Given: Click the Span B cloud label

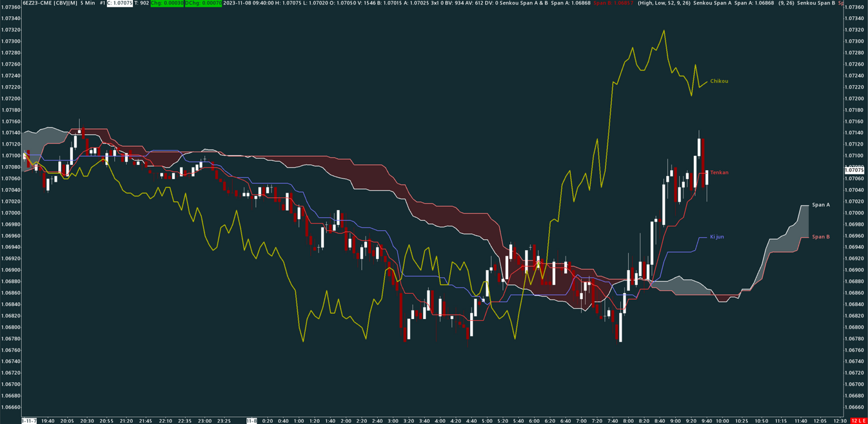Looking at the screenshot, I should tap(820, 237).
